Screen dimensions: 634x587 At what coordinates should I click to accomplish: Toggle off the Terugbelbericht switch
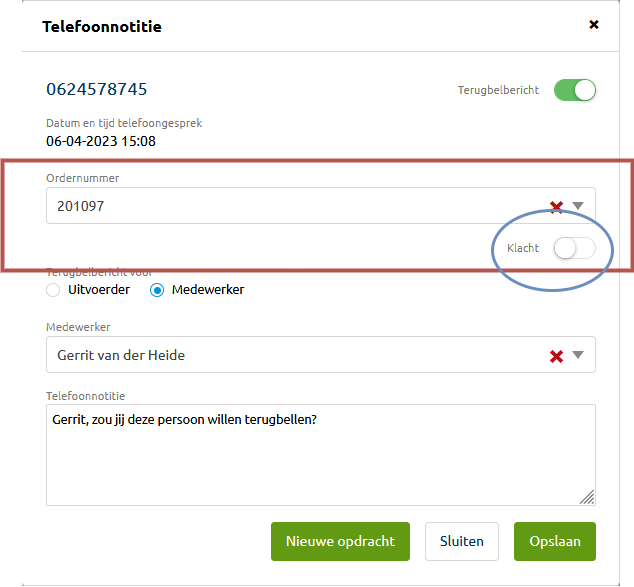[x=575, y=90]
